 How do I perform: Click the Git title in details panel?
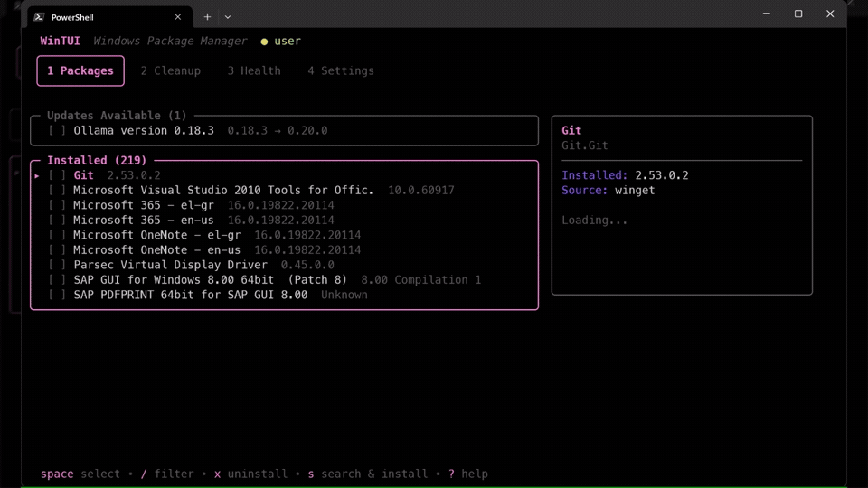coord(571,130)
